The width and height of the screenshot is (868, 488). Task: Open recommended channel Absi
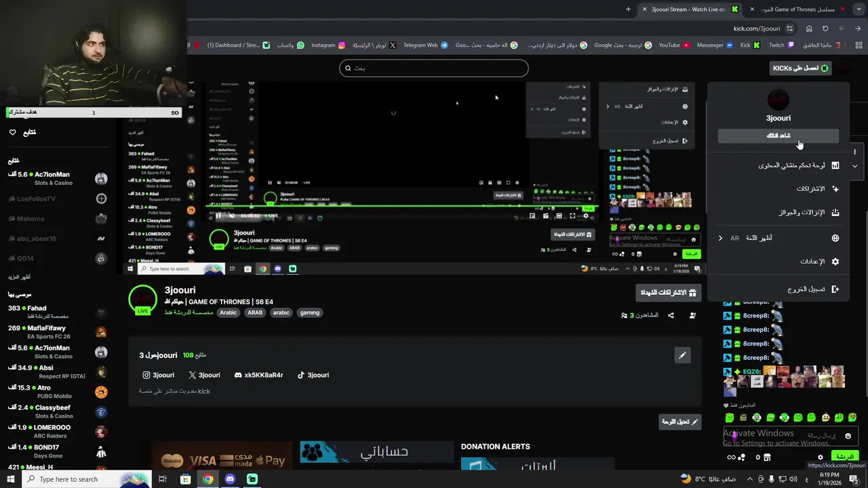[58, 371]
